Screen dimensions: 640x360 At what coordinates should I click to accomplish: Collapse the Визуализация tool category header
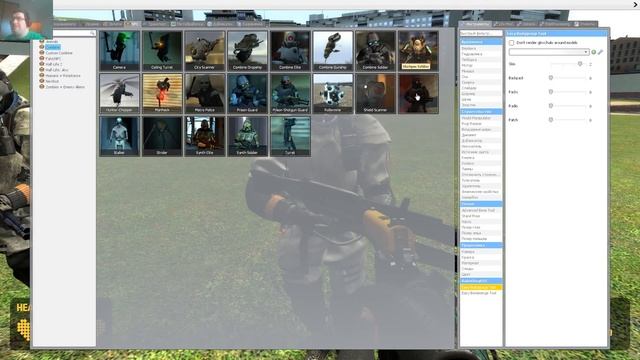pyautogui.click(x=481, y=245)
